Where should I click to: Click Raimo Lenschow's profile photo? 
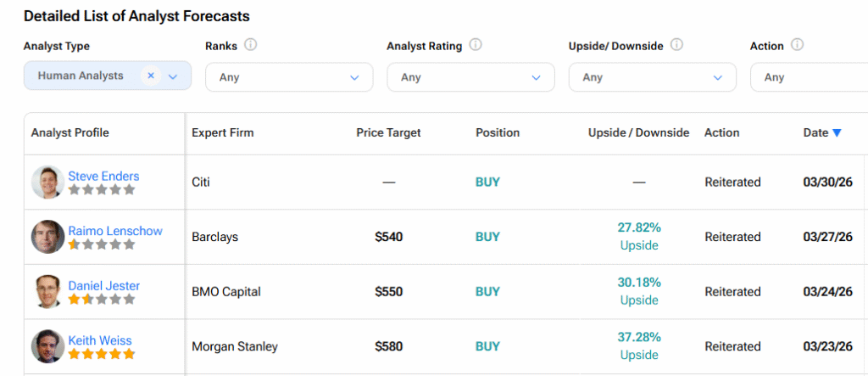47,237
